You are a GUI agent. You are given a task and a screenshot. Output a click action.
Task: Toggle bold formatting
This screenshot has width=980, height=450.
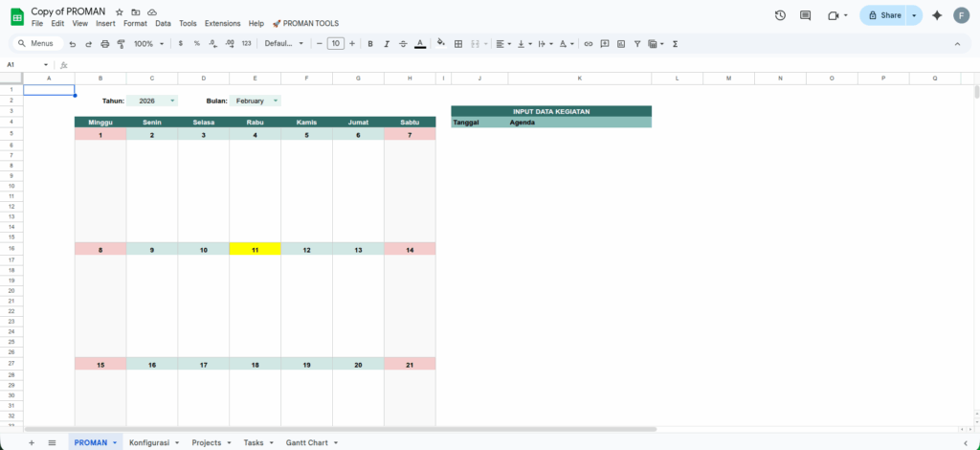pos(370,44)
